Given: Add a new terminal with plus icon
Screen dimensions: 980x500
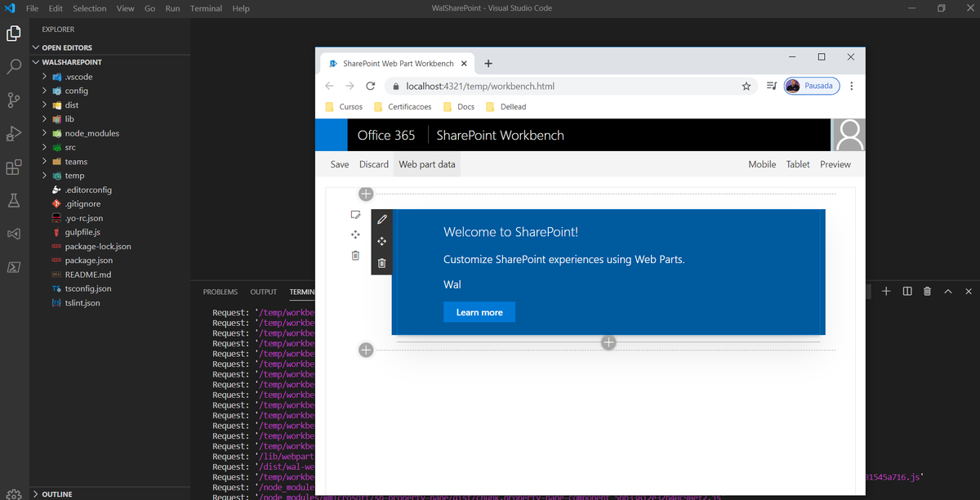Looking at the screenshot, I should coord(886,291).
